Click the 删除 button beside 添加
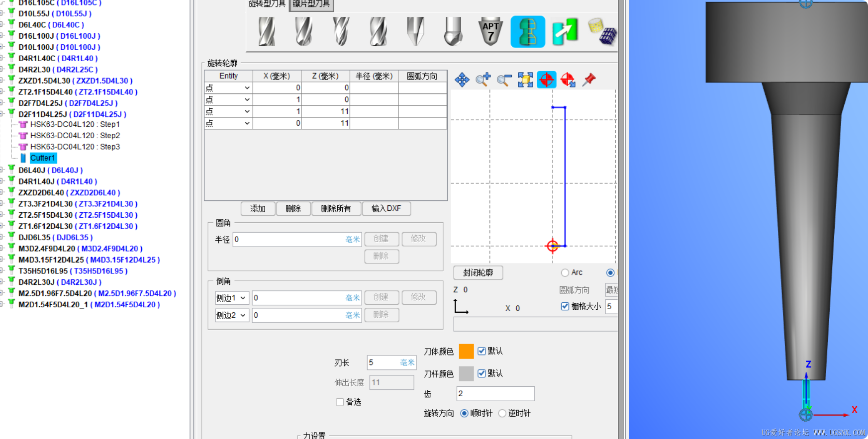The image size is (868, 439). [293, 209]
